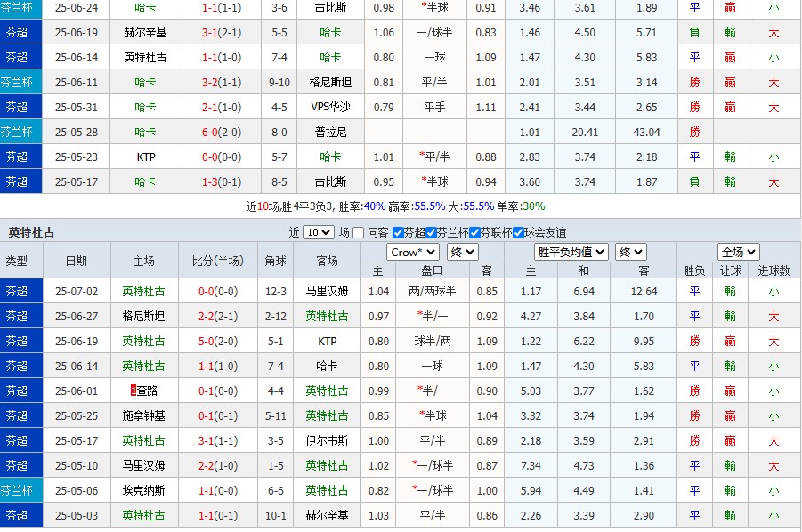This screenshot has width=802, height=532.
Task: Click the "施拿钟基" home team link
Action: pyautogui.click(x=145, y=414)
